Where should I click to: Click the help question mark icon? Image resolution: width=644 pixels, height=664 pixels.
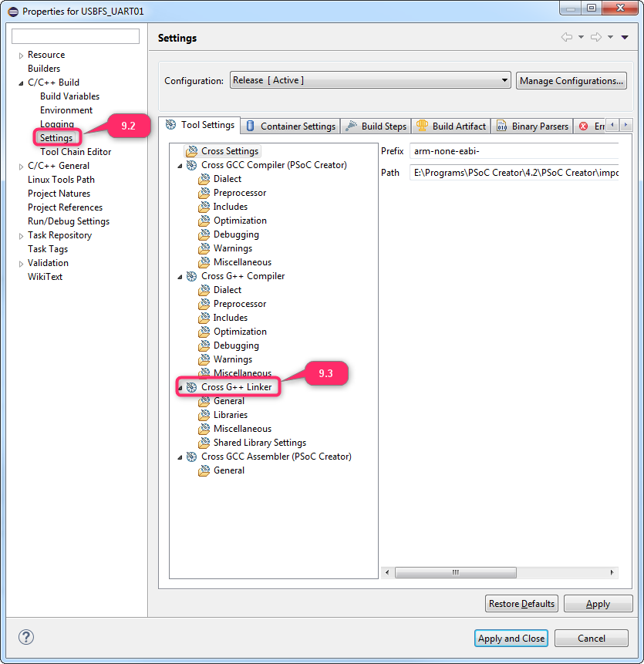(26, 637)
